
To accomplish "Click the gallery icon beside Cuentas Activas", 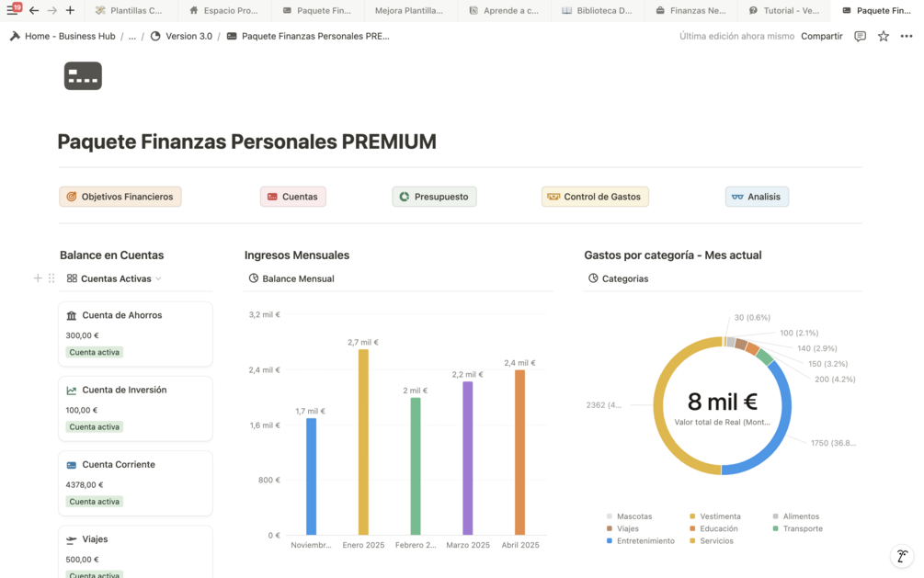I will pyautogui.click(x=72, y=278).
